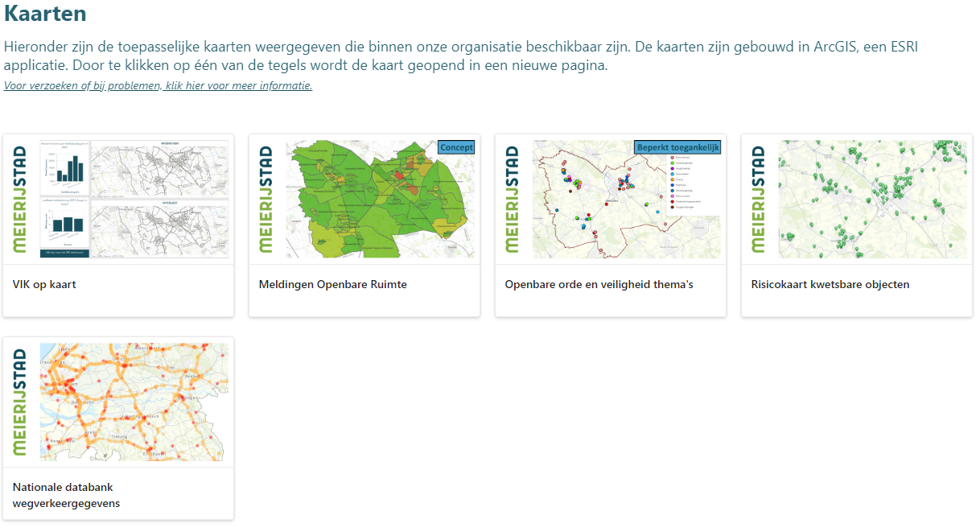This screenshot has height=532, width=980.
Task: Open the traffic heatmap thumbnail
Action: click(134, 402)
